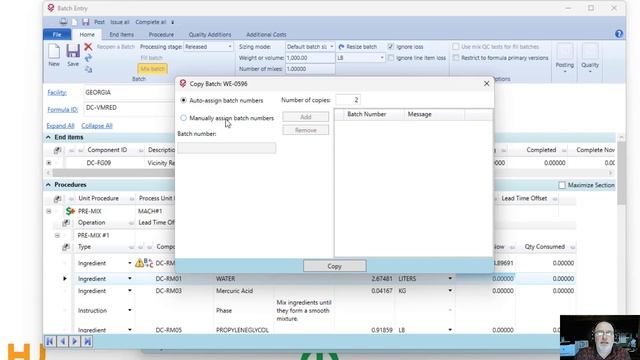Close the Copy Batch dialog
Viewport: 640px width, 360px height.
pos(486,84)
